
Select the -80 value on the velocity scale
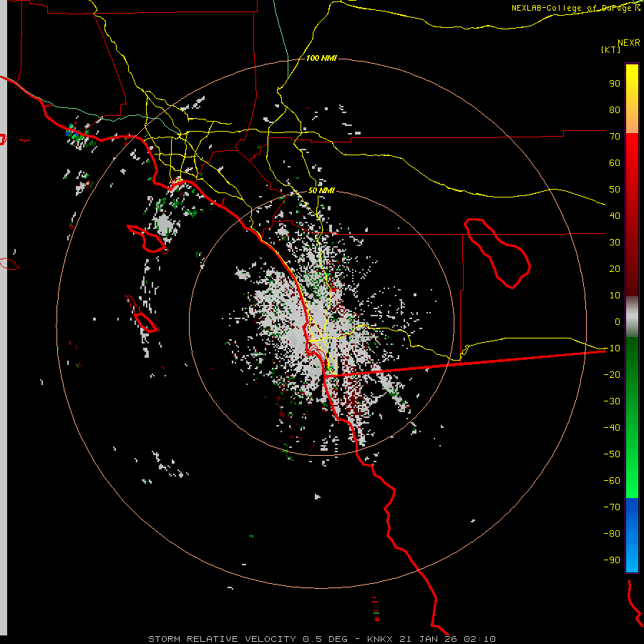tap(612, 534)
